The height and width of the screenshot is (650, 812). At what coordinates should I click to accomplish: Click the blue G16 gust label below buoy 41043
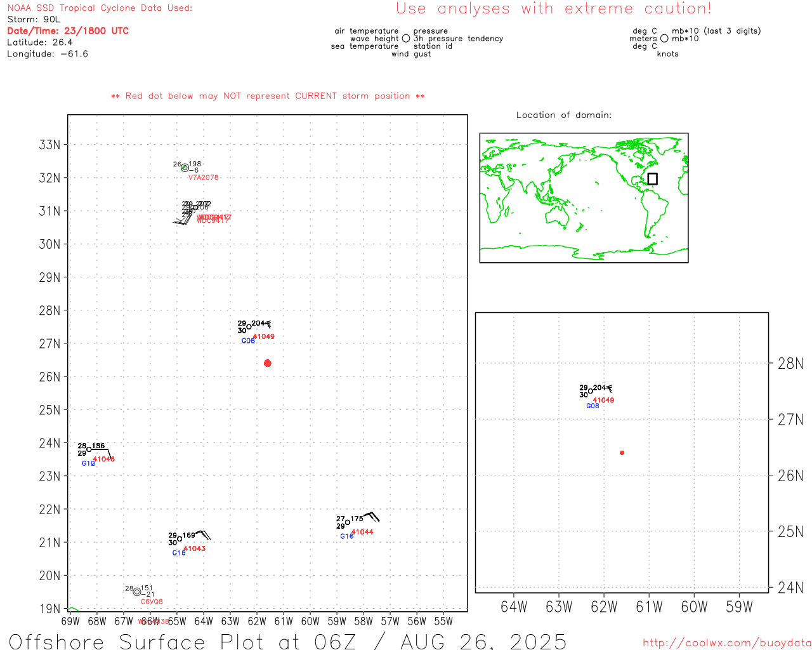pyautogui.click(x=180, y=554)
